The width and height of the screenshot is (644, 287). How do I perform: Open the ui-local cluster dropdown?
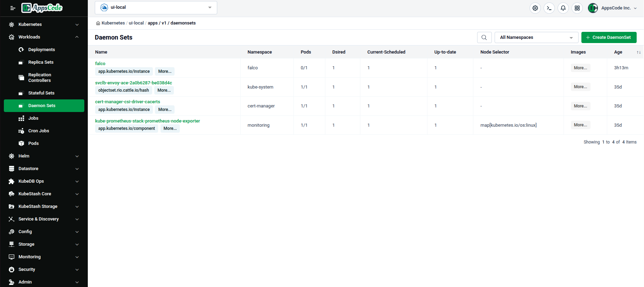point(156,7)
